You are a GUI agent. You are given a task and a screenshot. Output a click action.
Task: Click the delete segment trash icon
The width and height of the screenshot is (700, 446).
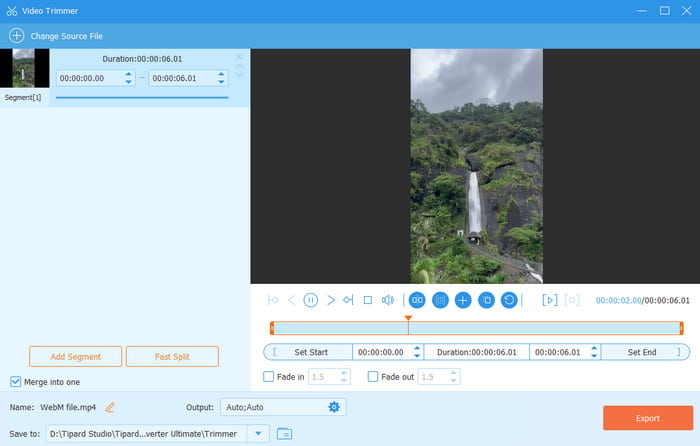[440, 300]
